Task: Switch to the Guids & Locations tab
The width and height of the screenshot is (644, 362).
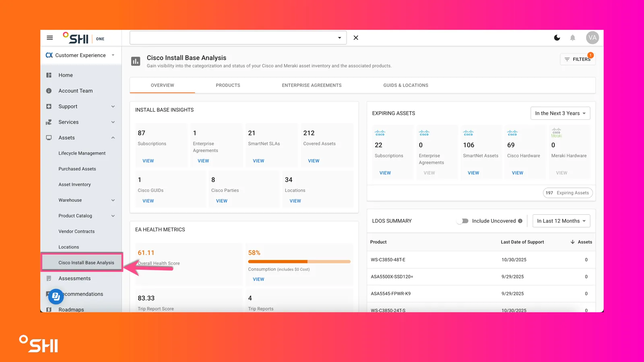Action: (406, 85)
